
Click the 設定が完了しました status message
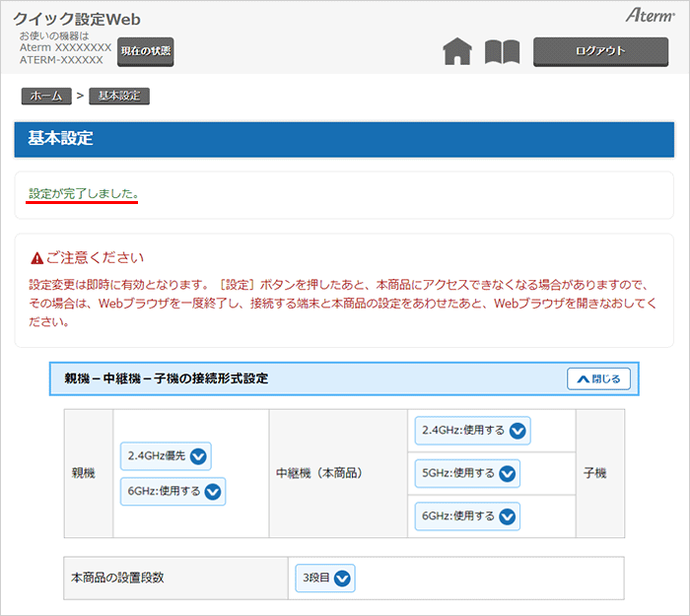pos(84,192)
